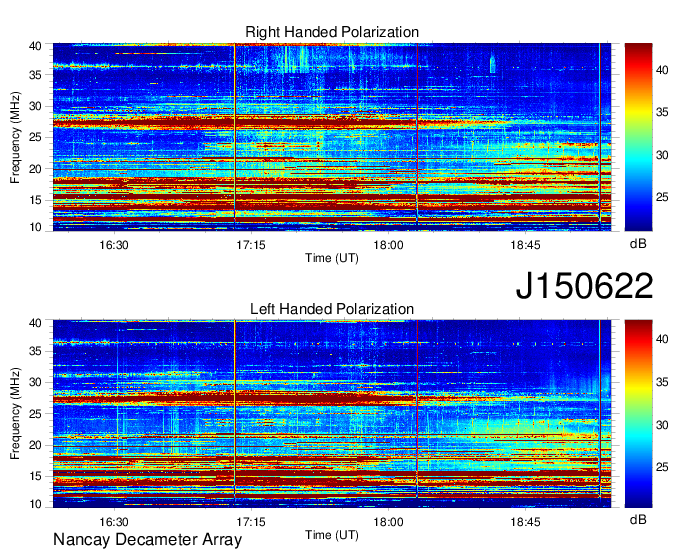Viewport: 680px width, 552px height.
Task: Select the J150622 observation label
Action: click(584, 286)
